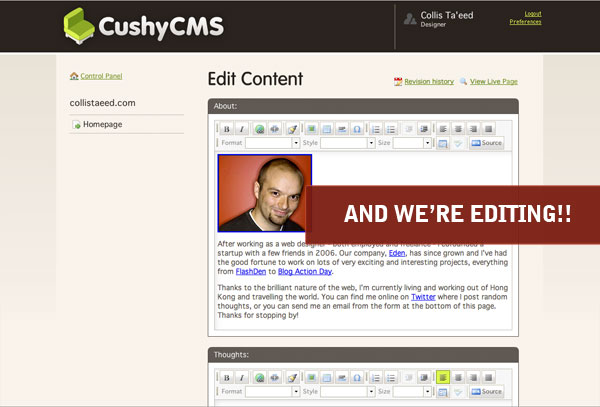Apply numbered list in the About editor
This screenshot has height=407, width=600.
[376, 129]
